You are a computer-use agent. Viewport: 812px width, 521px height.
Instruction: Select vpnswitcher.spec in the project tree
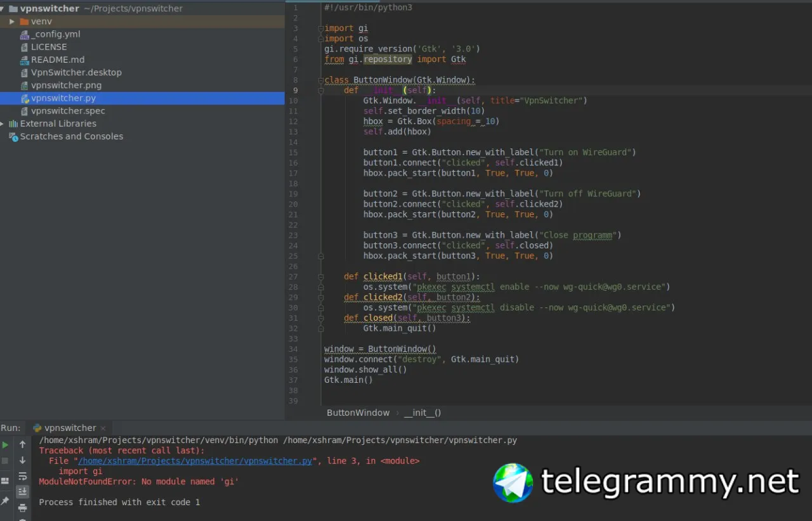(x=68, y=111)
